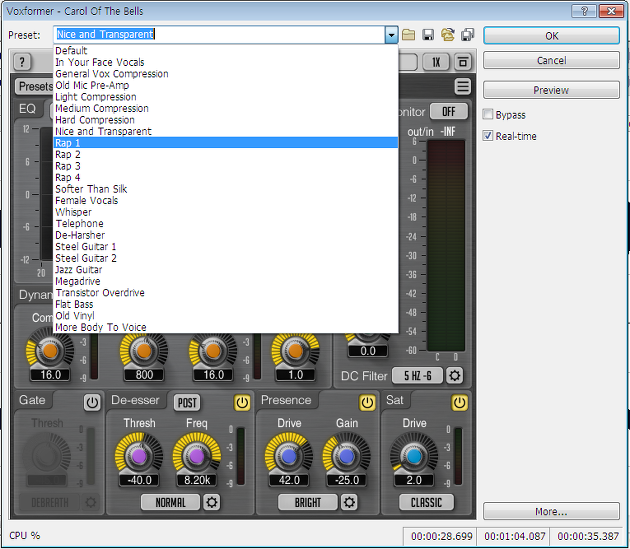Open the De-esser NORMAL mode selector
Image resolution: width=630 pixels, height=549 pixels.
point(170,502)
